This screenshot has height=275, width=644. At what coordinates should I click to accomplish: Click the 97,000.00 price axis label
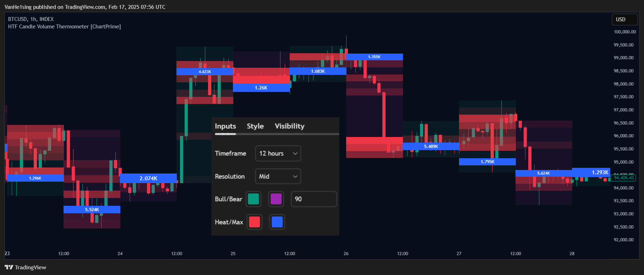coord(624,110)
